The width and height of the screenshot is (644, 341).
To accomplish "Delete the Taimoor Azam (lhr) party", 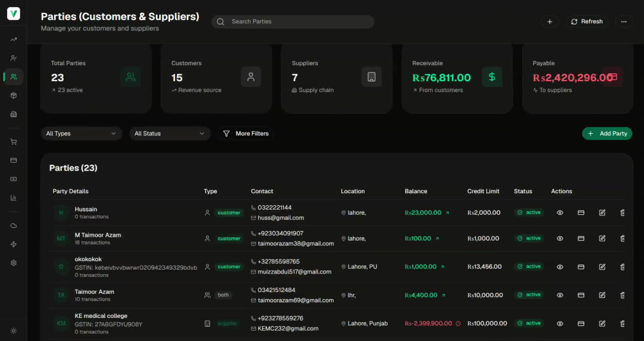I will pyautogui.click(x=622, y=295).
